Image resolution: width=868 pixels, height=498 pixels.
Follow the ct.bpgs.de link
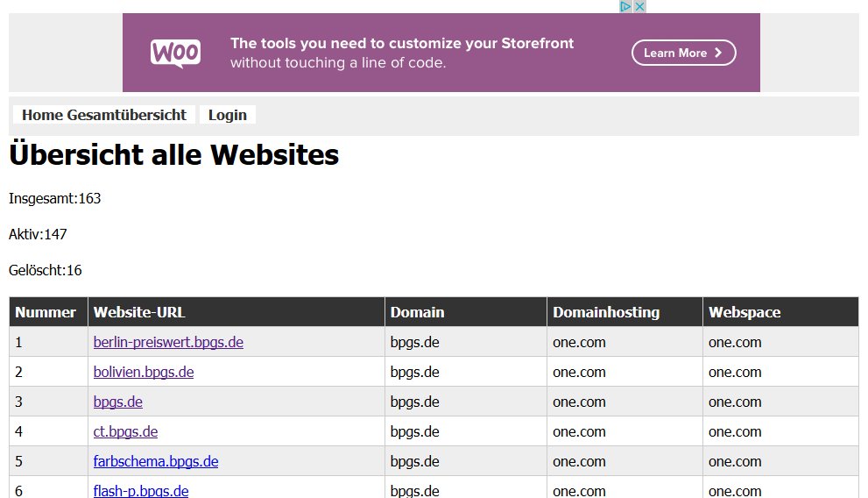coord(125,431)
